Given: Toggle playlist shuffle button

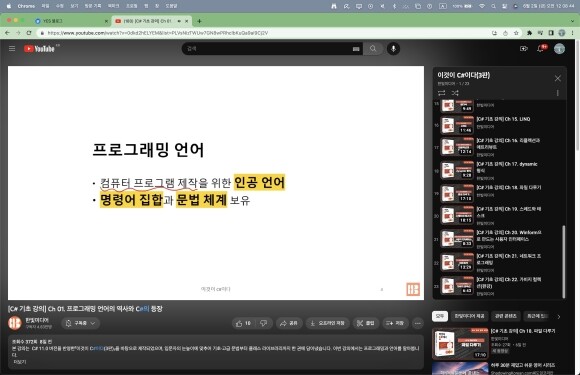Looking at the screenshot, I should pyautogui.click(x=455, y=93).
